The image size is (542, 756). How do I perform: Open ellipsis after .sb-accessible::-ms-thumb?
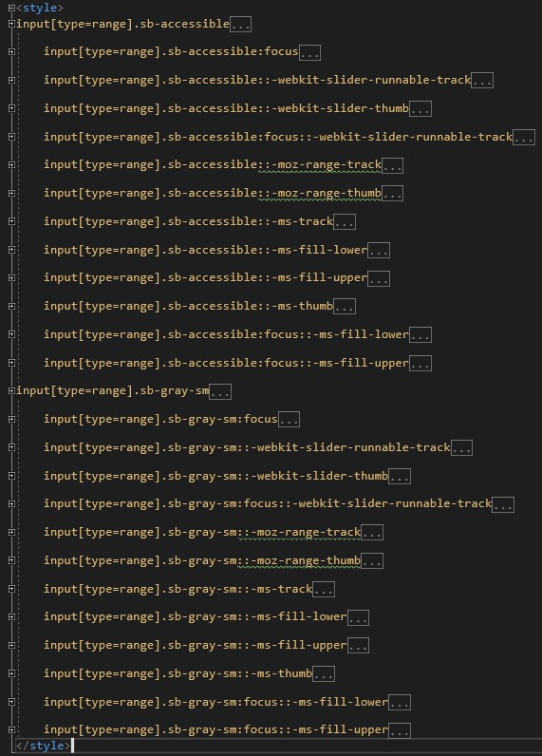[x=345, y=307]
